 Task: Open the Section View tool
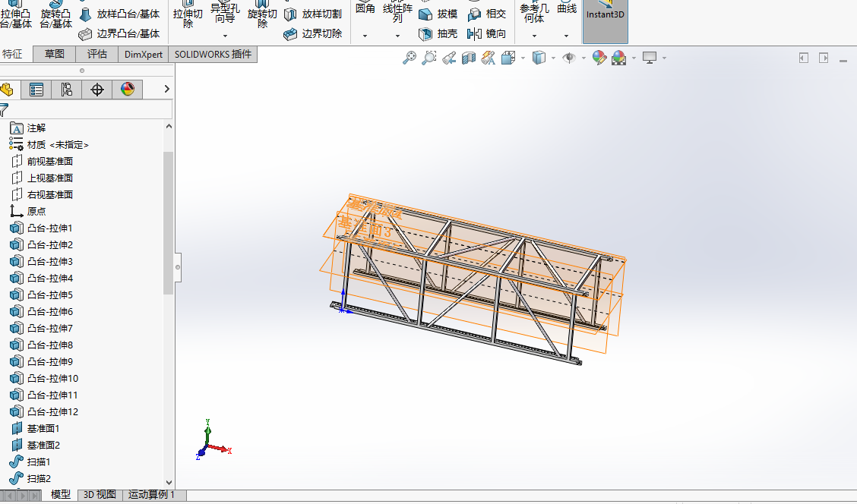coord(469,58)
